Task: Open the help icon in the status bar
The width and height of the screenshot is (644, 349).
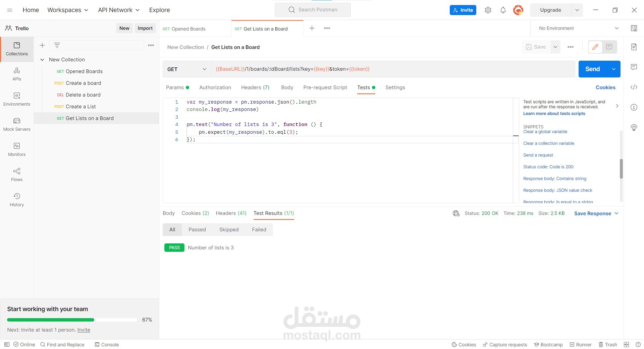Action: [638, 344]
